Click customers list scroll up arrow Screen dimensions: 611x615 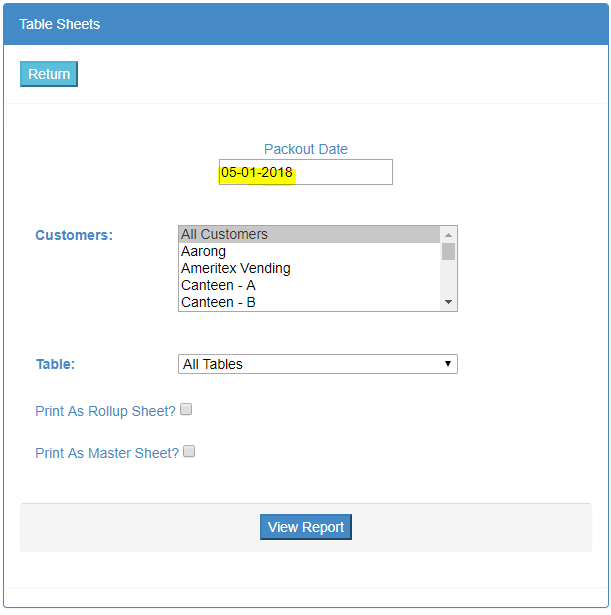(448, 235)
